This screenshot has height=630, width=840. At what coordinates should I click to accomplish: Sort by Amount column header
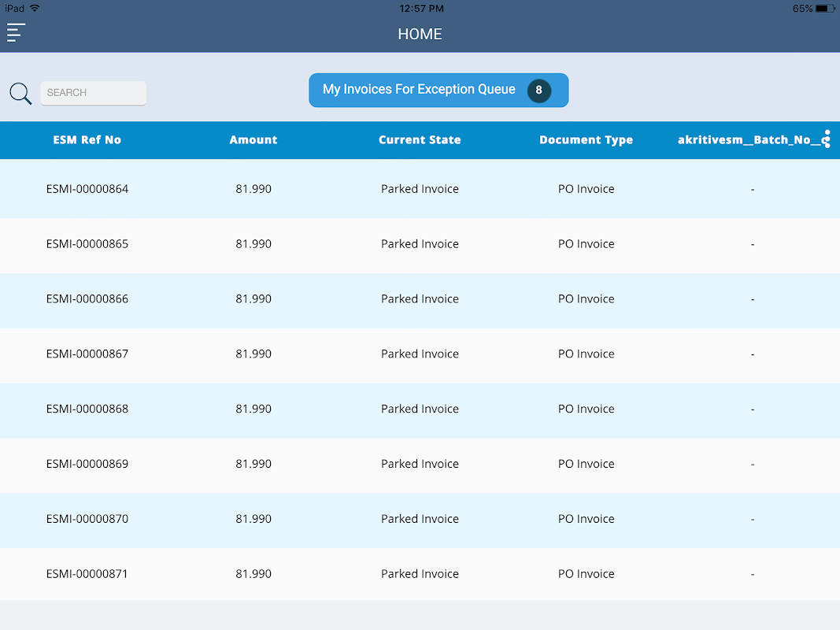(x=253, y=140)
